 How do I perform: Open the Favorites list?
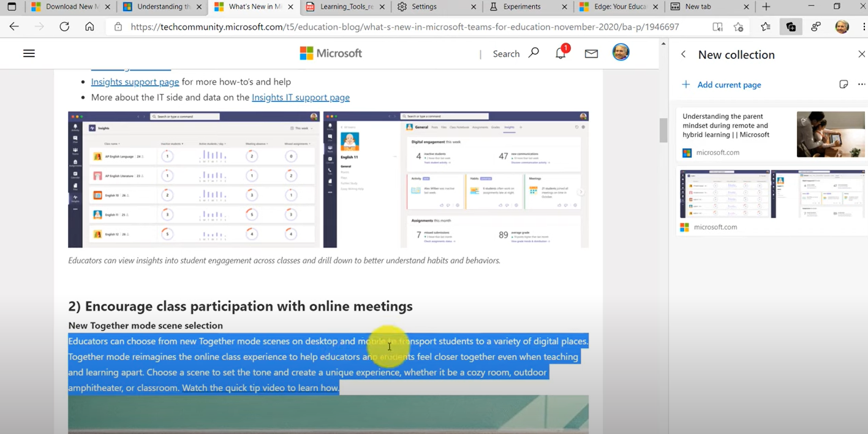point(766,27)
